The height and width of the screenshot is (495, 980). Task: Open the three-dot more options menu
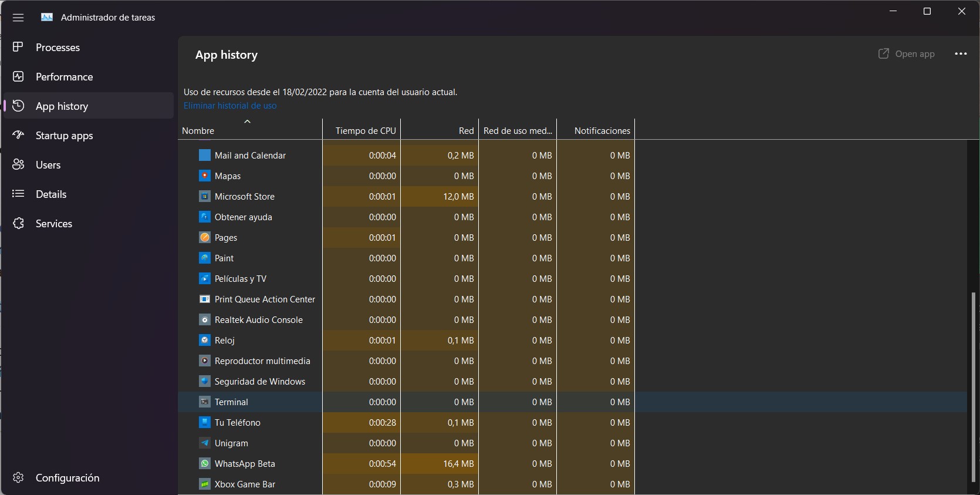[961, 54]
